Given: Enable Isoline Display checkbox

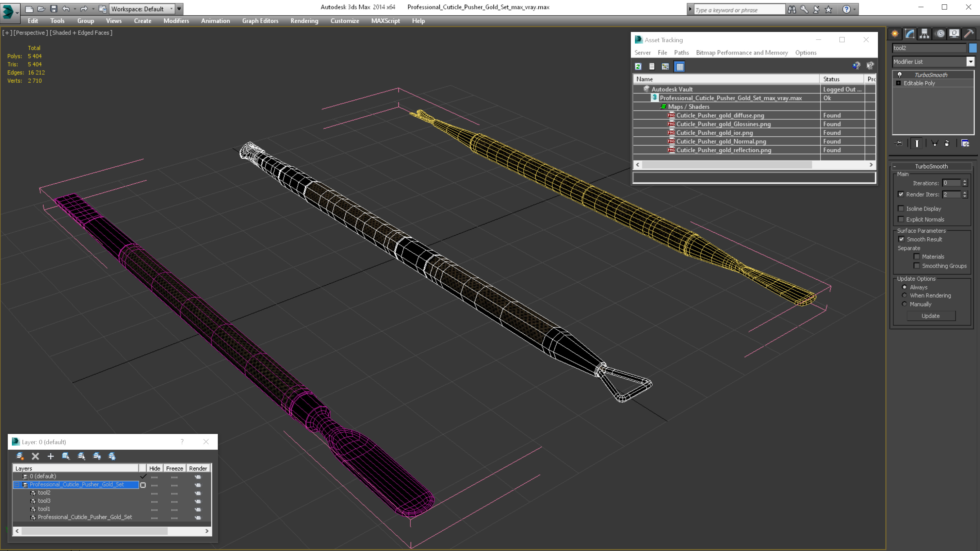Looking at the screenshot, I should click(901, 208).
